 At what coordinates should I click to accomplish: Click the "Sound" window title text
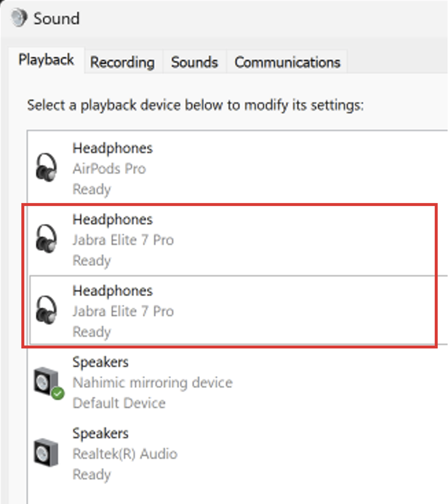pyautogui.click(x=57, y=19)
